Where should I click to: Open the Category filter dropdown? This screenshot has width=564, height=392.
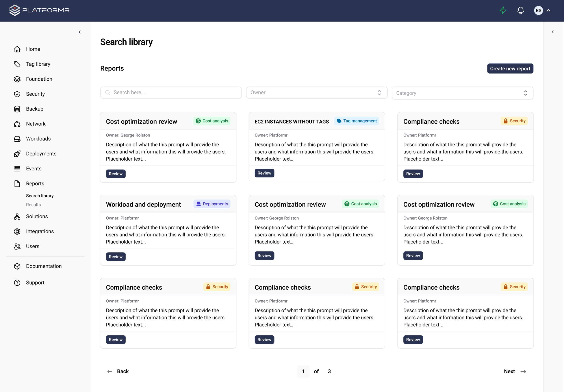(462, 93)
